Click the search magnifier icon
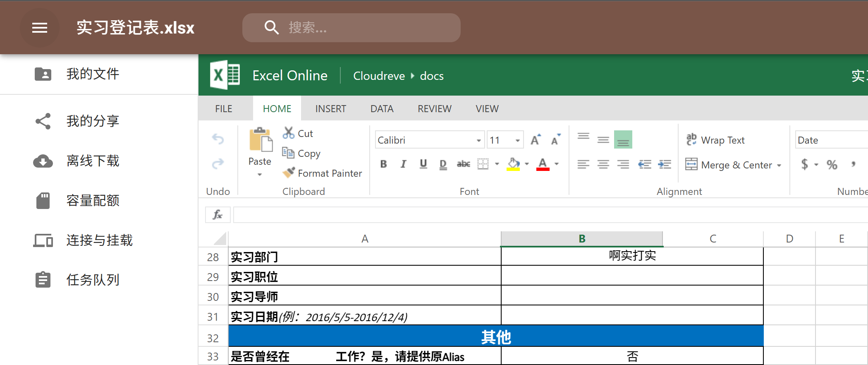 point(271,27)
